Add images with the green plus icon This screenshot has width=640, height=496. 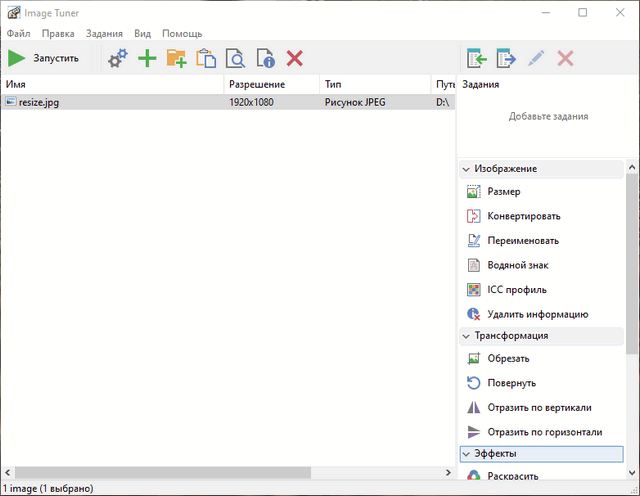coord(147,59)
